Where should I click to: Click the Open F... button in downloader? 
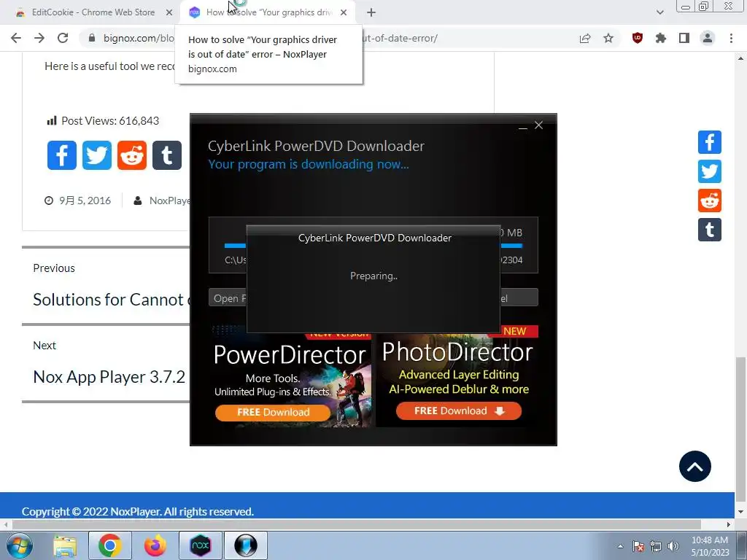coord(228,298)
